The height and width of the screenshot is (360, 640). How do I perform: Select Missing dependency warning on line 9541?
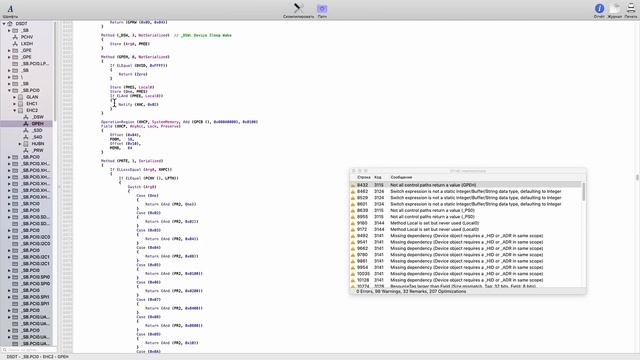[x=465, y=242]
